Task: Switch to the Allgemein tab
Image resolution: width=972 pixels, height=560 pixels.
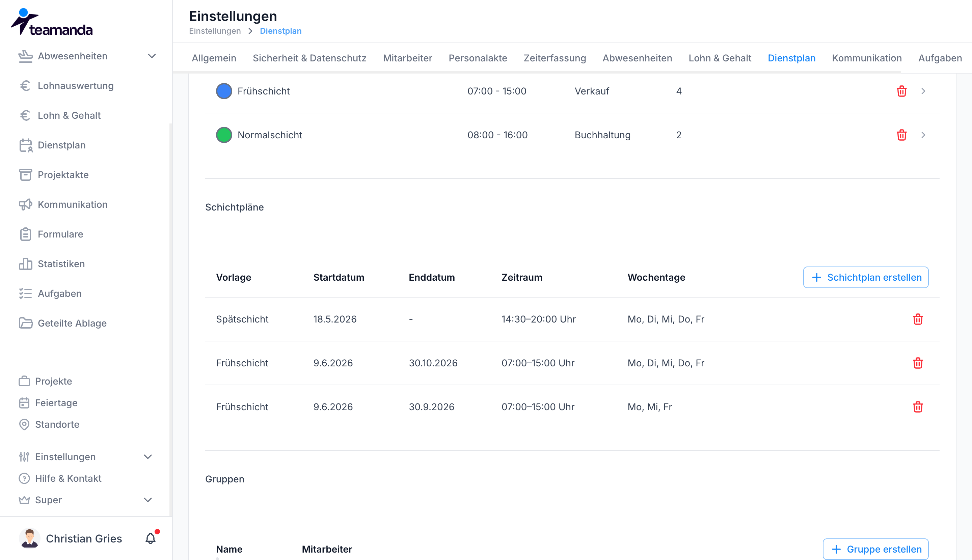Action: tap(214, 58)
